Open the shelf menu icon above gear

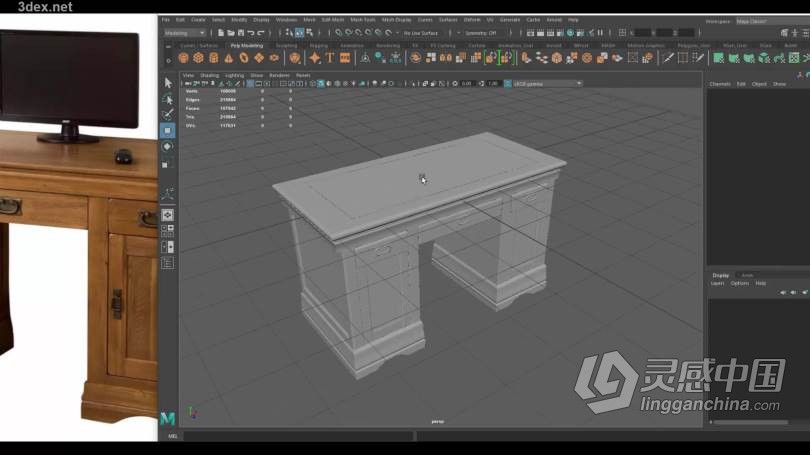[168, 47]
